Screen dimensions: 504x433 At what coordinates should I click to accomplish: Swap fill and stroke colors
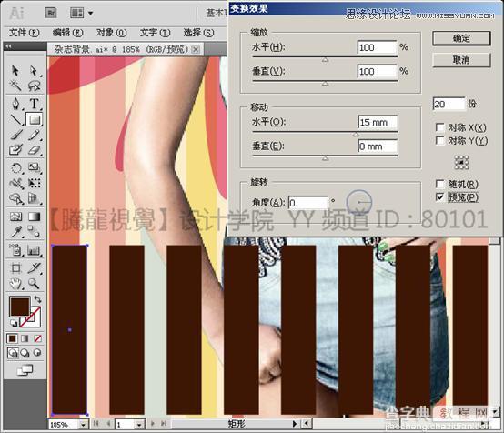[x=37, y=299]
